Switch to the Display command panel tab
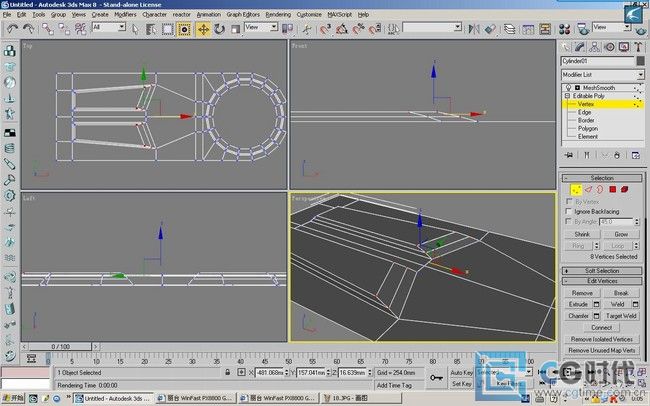The height and width of the screenshot is (406, 650). 624,47
